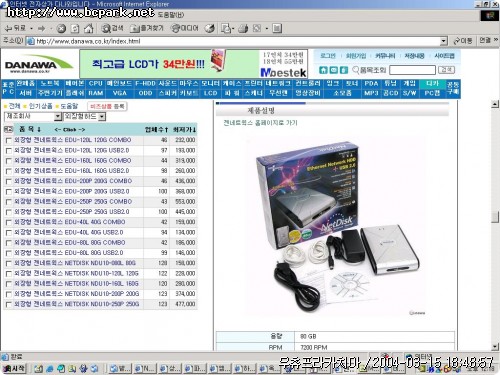Open the Favorites toolbar button
The height and width of the screenshot is (375, 500).
click(x=147, y=29)
